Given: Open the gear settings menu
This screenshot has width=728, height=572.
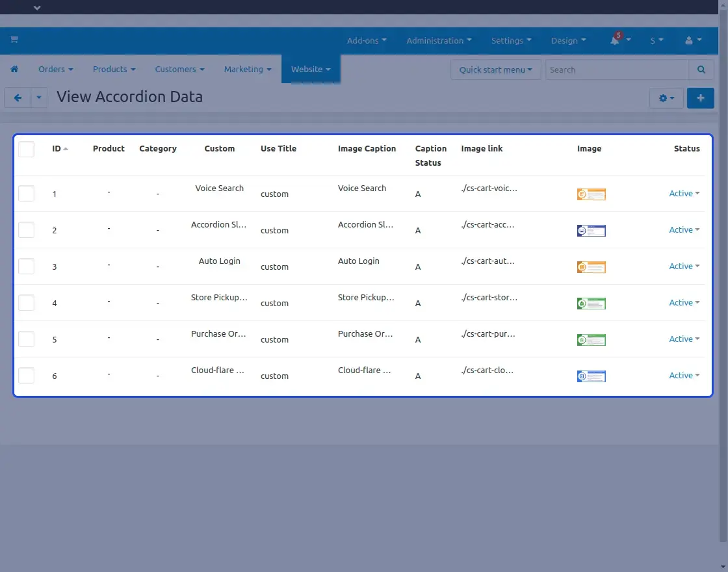Looking at the screenshot, I should tap(666, 98).
